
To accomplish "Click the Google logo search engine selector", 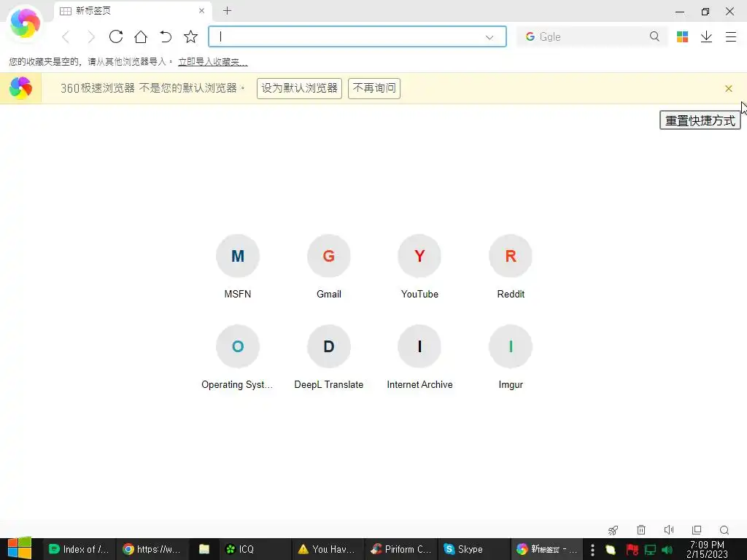I will [x=530, y=36].
